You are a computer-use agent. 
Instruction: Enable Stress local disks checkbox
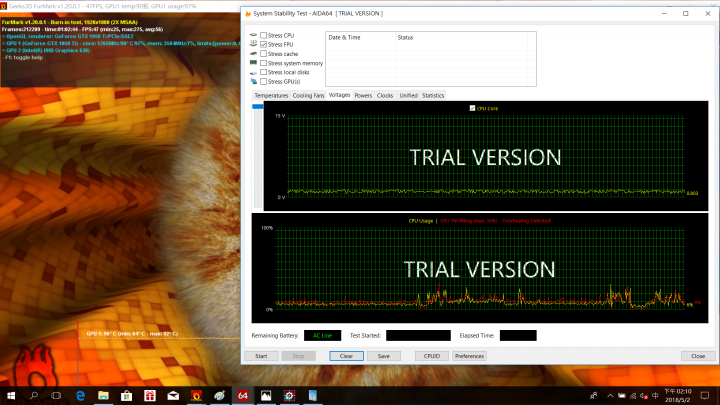[x=264, y=72]
